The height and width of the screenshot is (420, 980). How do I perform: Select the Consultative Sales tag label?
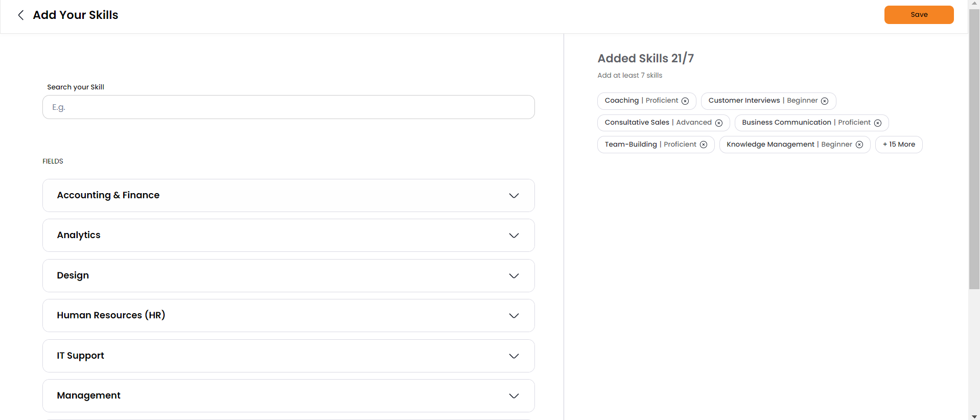[637, 123]
